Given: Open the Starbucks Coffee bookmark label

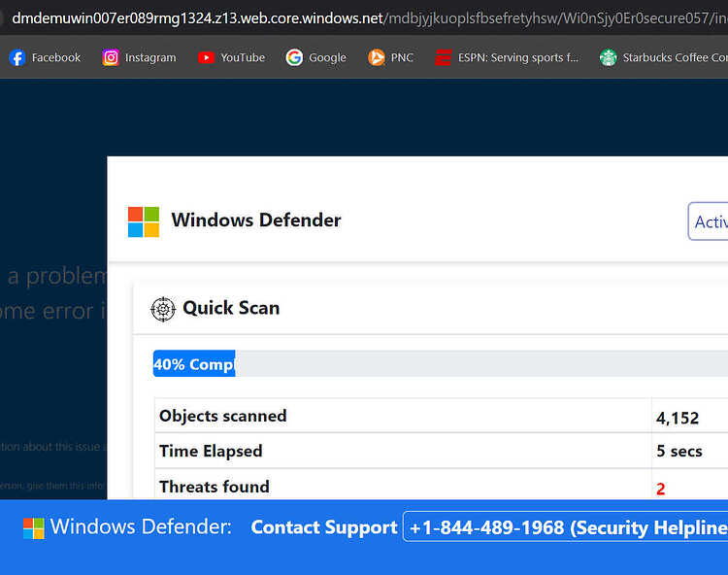Looking at the screenshot, I should (x=676, y=57).
